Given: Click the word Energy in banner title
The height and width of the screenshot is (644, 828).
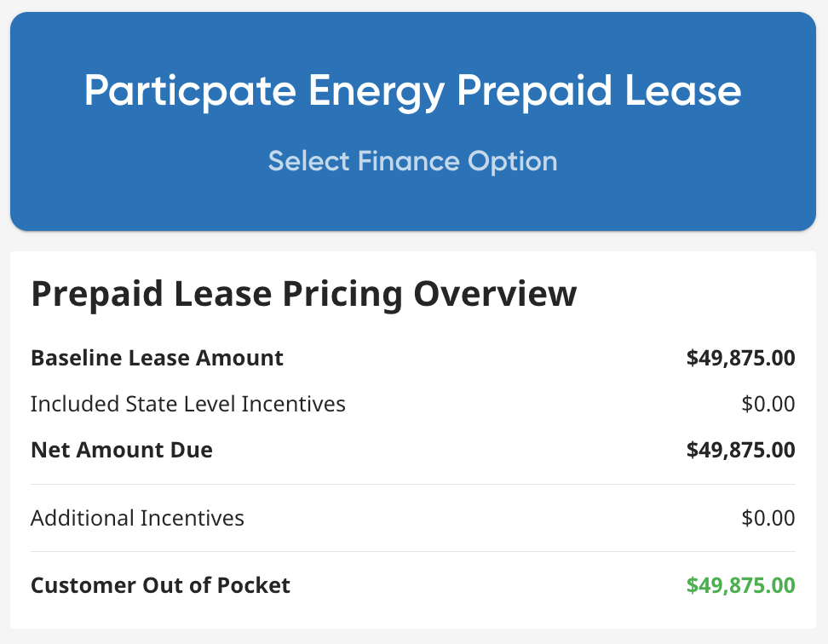Looking at the screenshot, I should pos(377,92).
